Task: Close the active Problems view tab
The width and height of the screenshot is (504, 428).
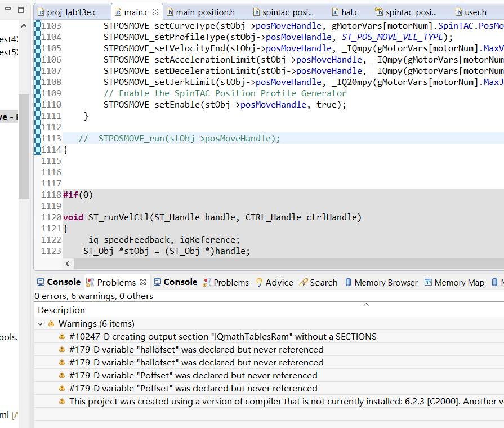Action: coord(143,282)
